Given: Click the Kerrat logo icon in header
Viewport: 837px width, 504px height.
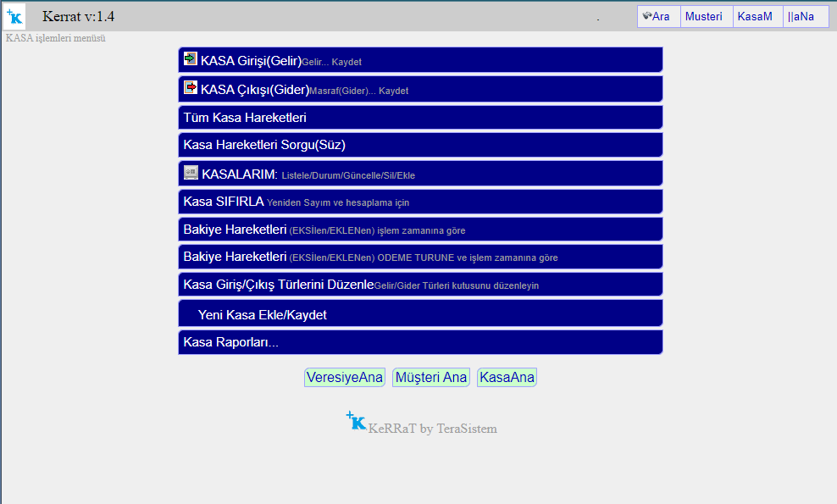Looking at the screenshot, I should [x=14, y=16].
